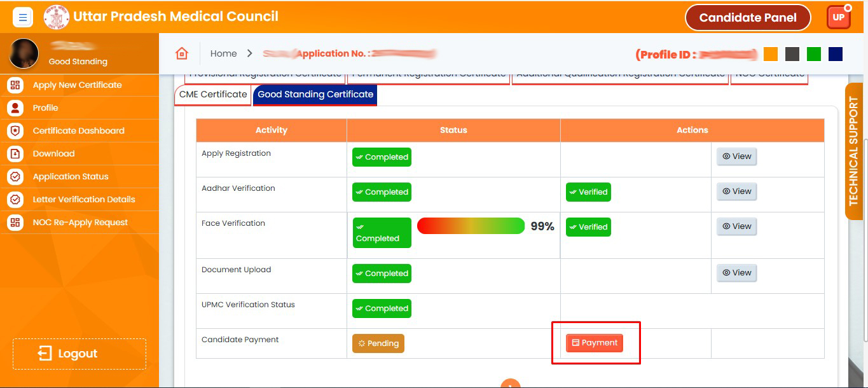Open Letter Verification Details in sidebar

(x=83, y=199)
